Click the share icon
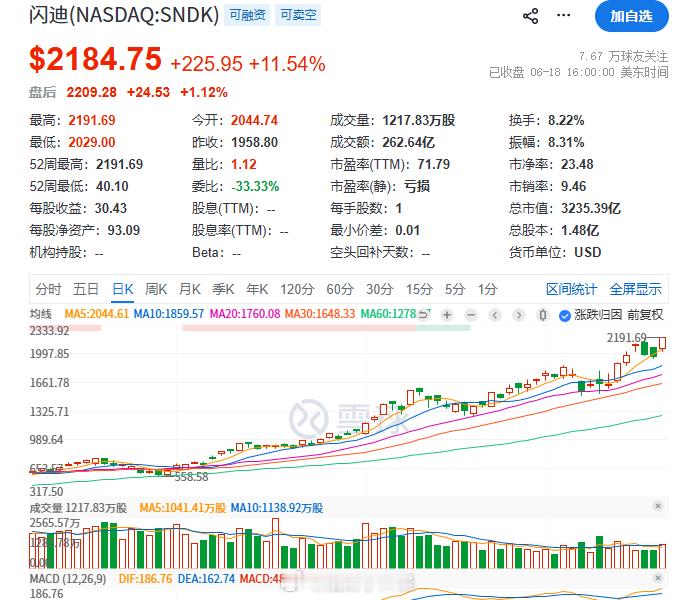 (x=530, y=16)
